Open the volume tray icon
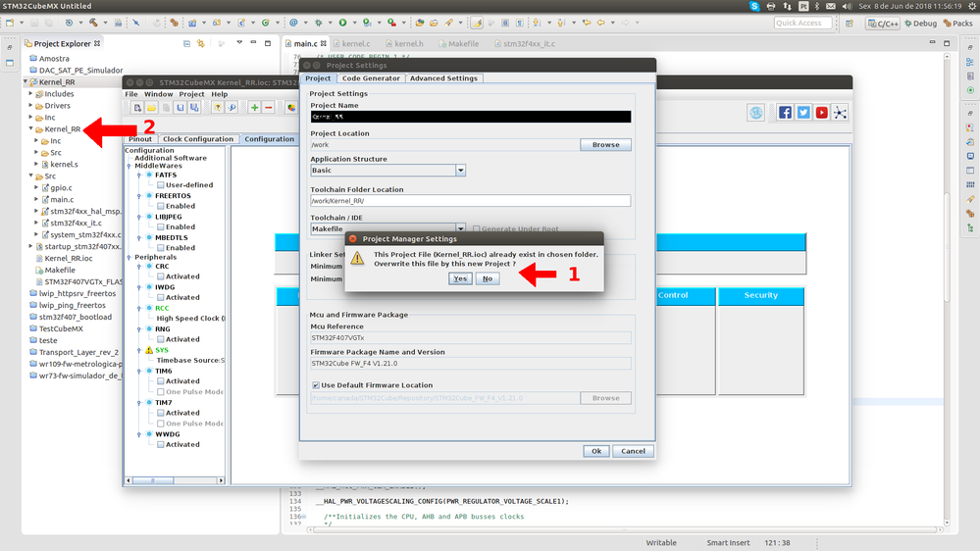The image size is (980, 551). pyautogui.click(x=847, y=6)
